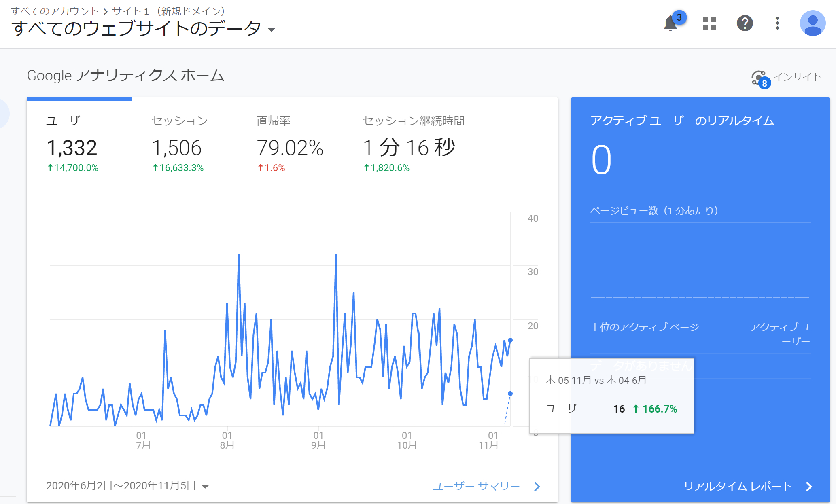This screenshot has width=836, height=504.
Task: Open the ユーザー サマリー report
Action: coord(476,486)
